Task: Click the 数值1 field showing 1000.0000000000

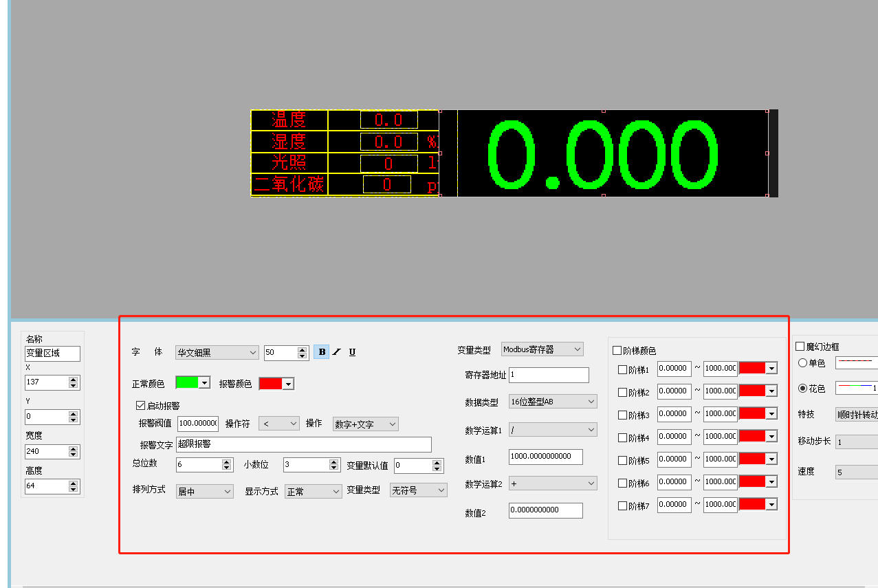Action: (x=546, y=457)
